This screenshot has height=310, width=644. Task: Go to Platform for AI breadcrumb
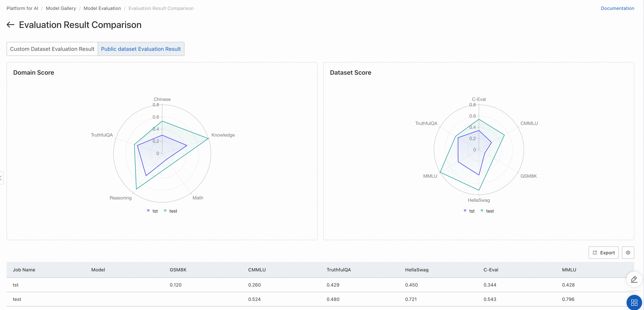pos(22,8)
